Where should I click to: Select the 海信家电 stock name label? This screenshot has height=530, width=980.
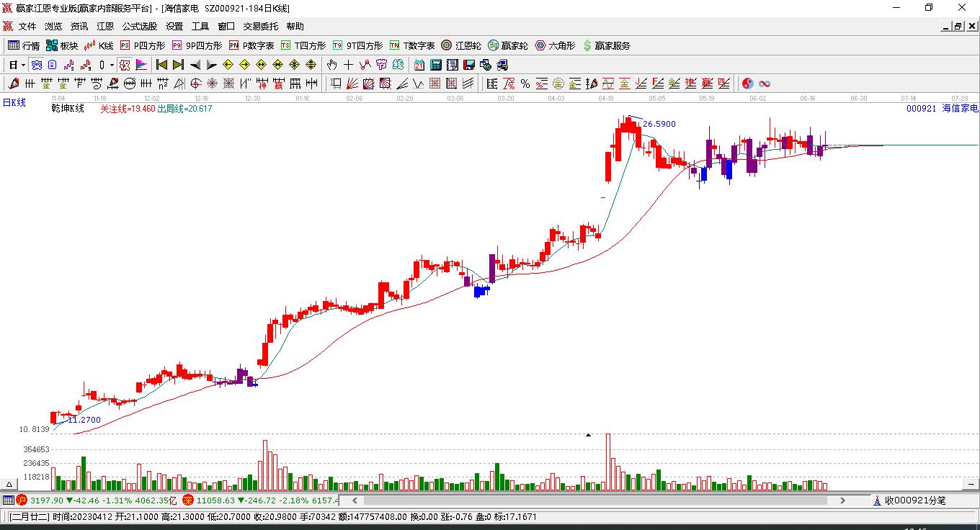[x=960, y=108]
